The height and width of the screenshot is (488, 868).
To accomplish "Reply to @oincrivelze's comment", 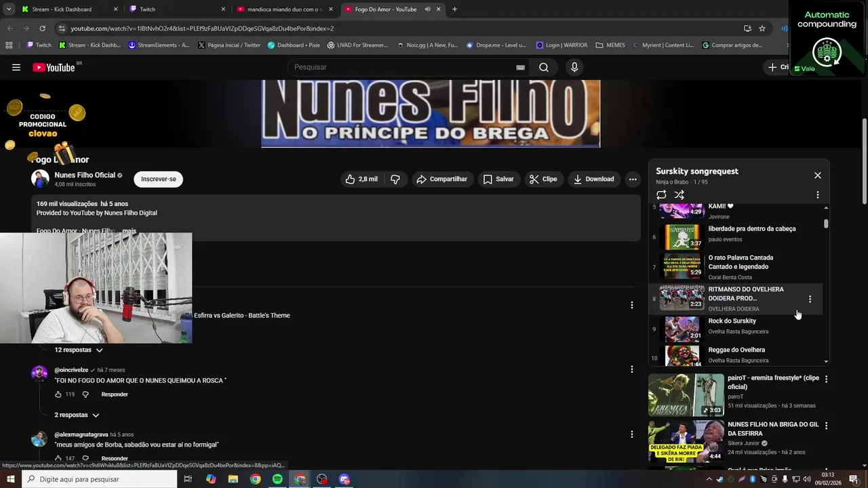I will pyautogui.click(x=115, y=394).
